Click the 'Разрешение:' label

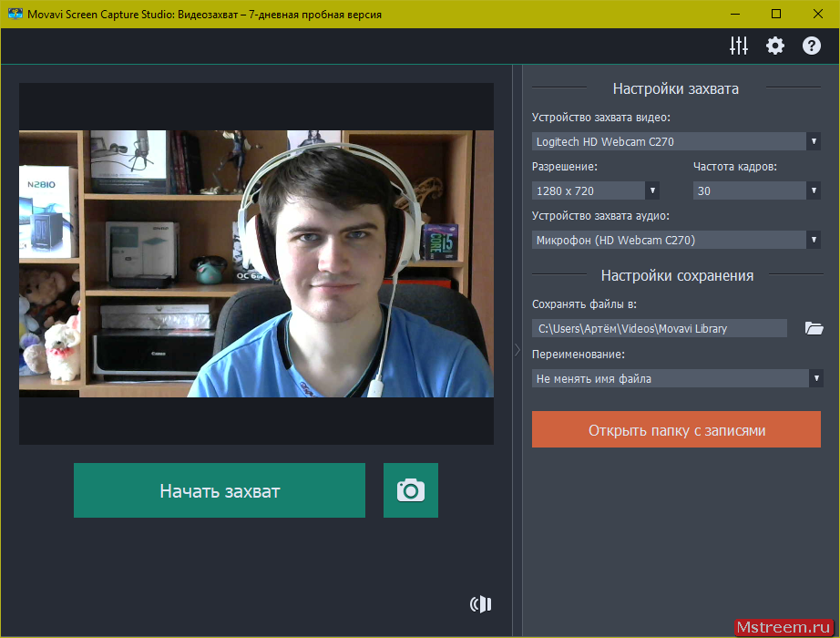tap(565, 166)
